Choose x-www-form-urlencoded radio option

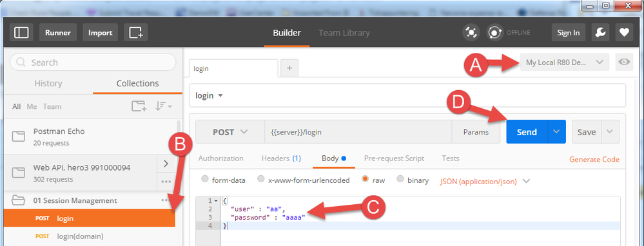[261, 180]
